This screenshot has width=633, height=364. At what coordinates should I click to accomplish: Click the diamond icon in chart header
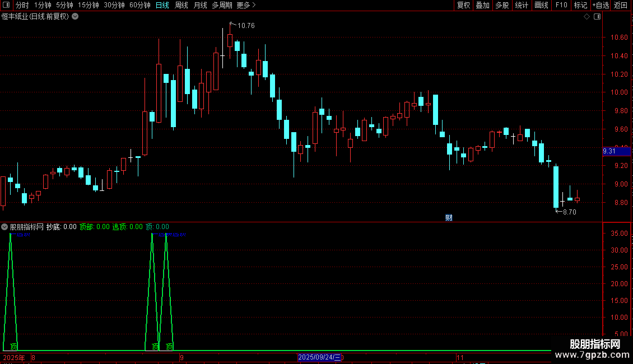(587, 17)
